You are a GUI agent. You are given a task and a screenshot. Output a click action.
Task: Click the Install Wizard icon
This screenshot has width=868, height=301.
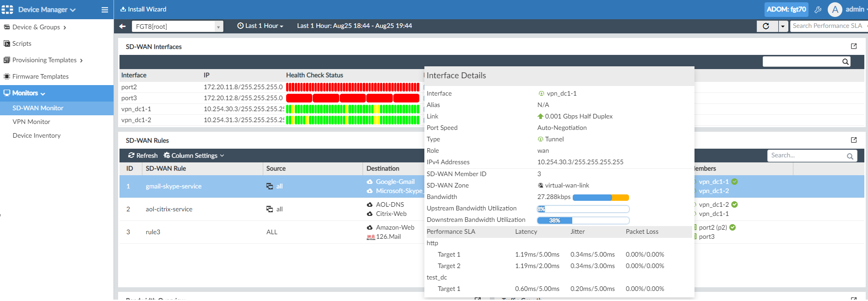coord(123,9)
